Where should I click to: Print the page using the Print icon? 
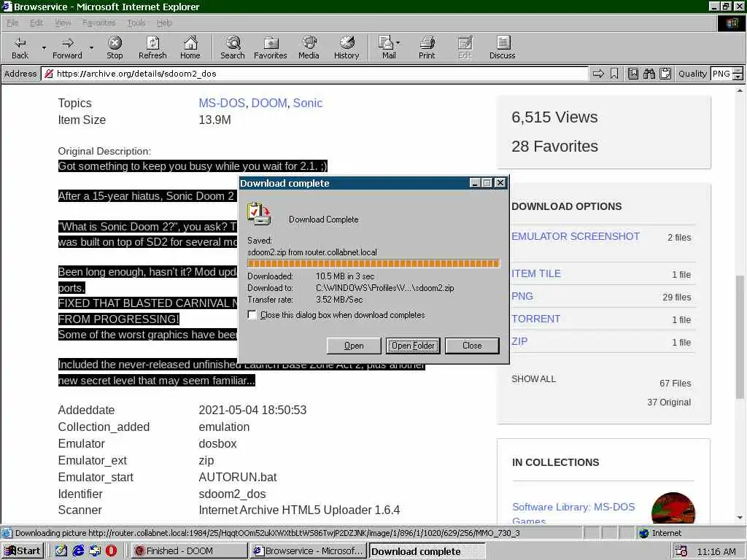427,47
